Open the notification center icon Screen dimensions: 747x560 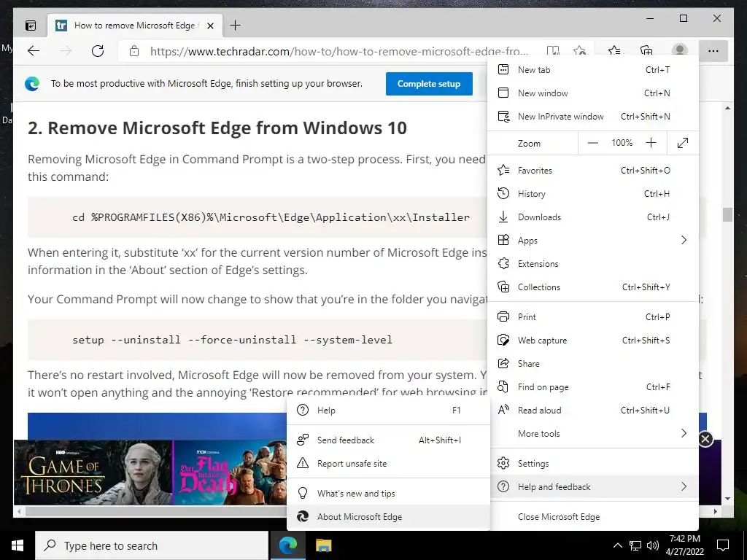[723, 545]
